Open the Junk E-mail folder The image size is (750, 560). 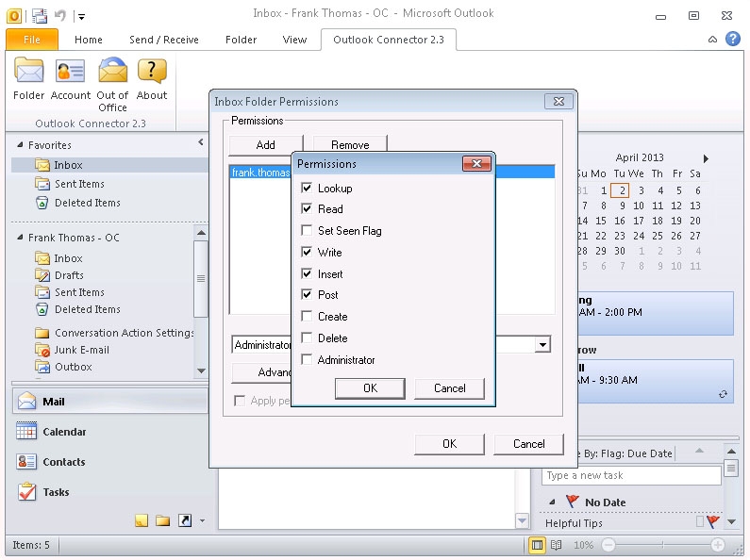[x=82, y=350]
